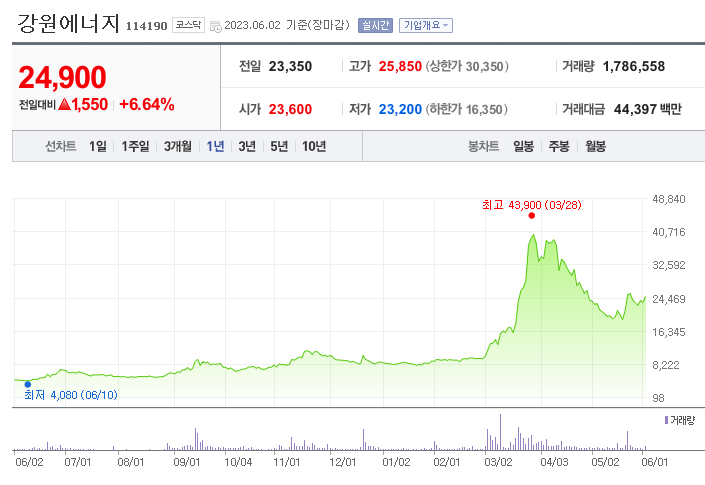Screen dimensions: 705x485
Task: Click the 봉차트 label
Action: 483,146
